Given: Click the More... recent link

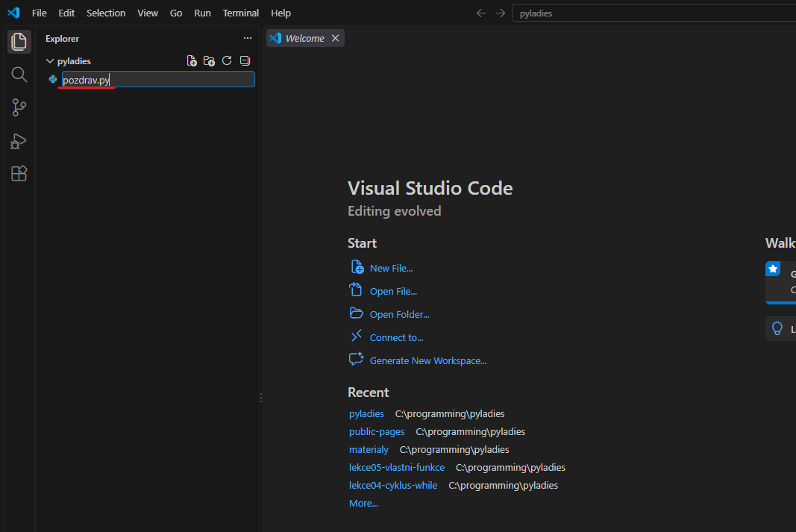Looking at the screenshot, I should pyautogui.click(x=363, y=503).
